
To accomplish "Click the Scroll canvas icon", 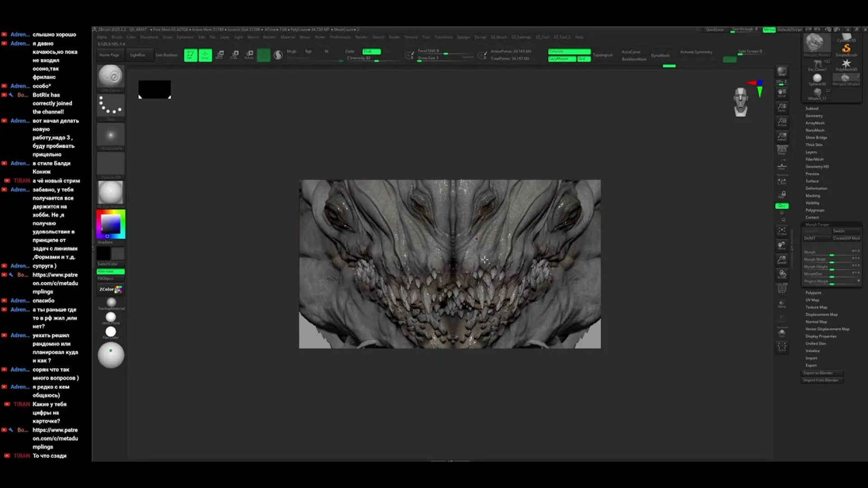I will click(x=782, y=93).
